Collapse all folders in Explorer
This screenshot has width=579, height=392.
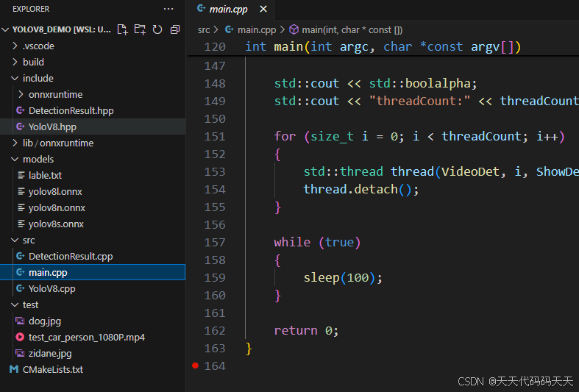[x=175, y=29]
